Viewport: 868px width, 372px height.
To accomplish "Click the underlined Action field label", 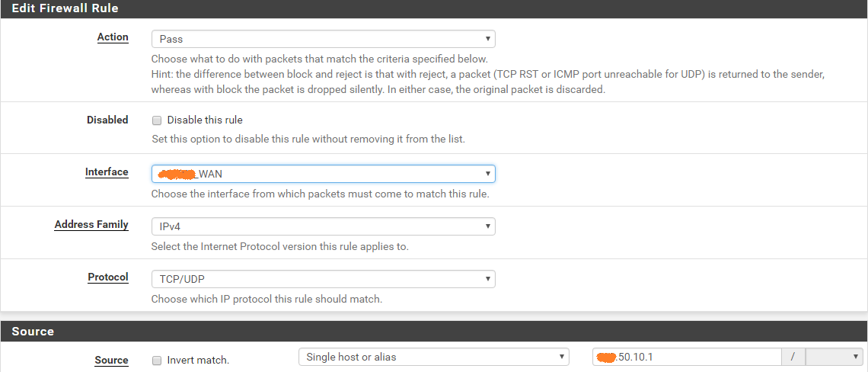I will [113, 37].
